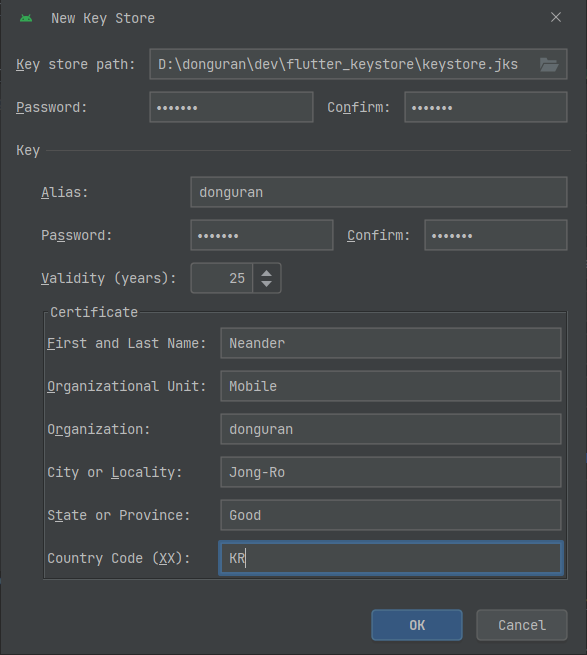Click the 'Key store path:' label

pyautogui.click(x=76, y=65)
